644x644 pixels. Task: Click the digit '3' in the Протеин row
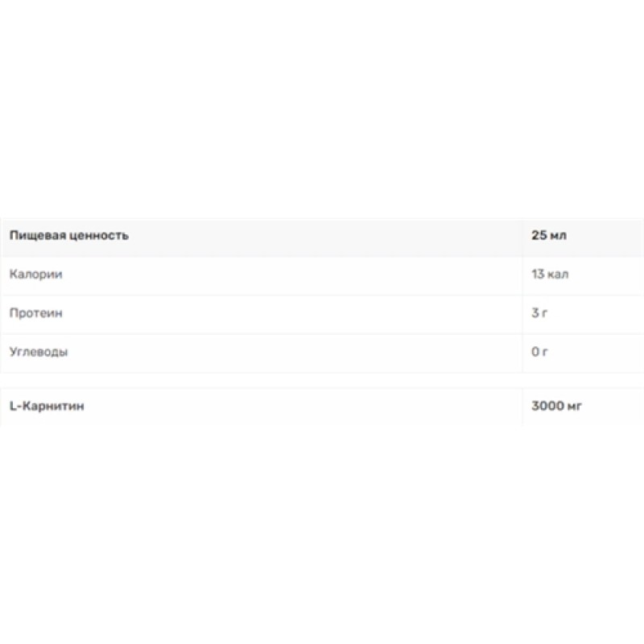click(535, 313)
